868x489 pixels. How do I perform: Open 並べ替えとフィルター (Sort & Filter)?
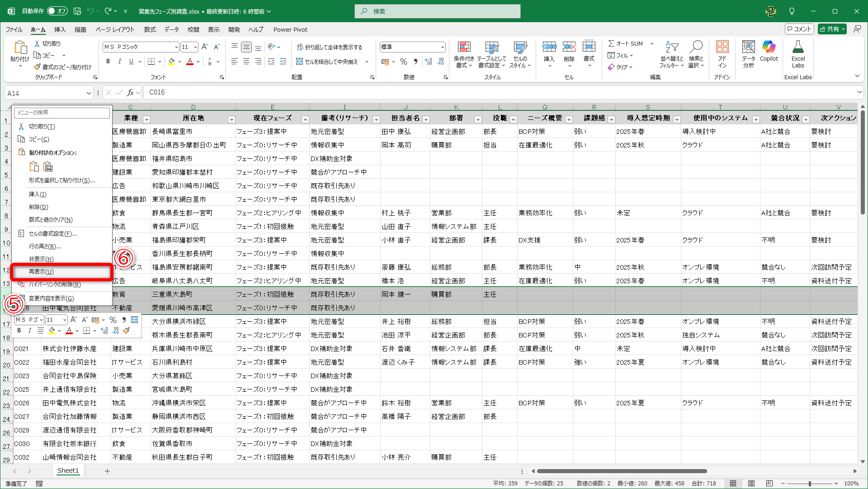click(x=672, y=53)
